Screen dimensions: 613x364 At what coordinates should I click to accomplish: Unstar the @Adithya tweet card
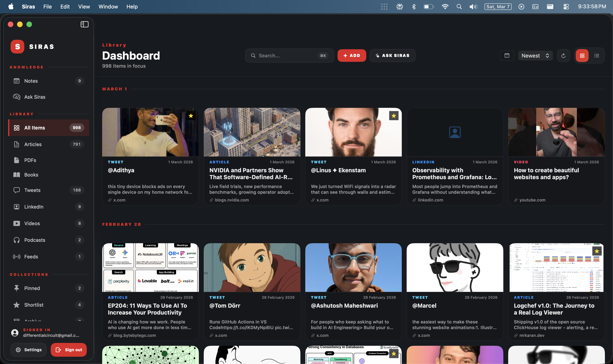pos(191,116)
